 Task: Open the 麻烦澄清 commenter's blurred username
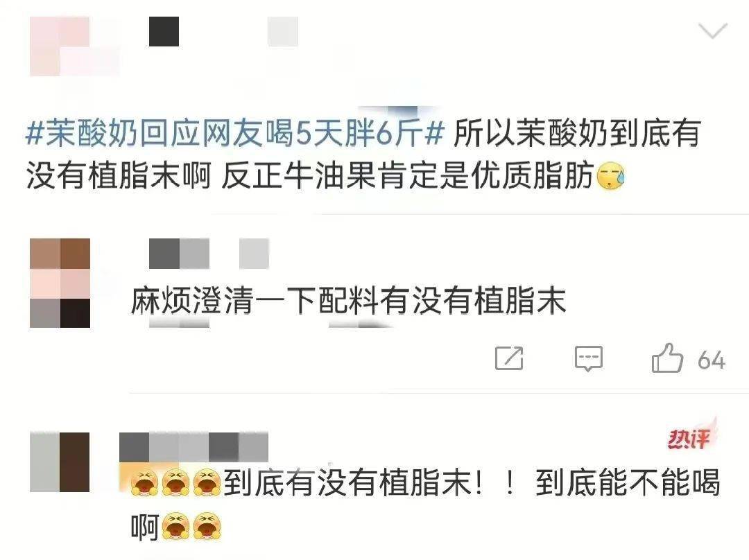[179, 254]
